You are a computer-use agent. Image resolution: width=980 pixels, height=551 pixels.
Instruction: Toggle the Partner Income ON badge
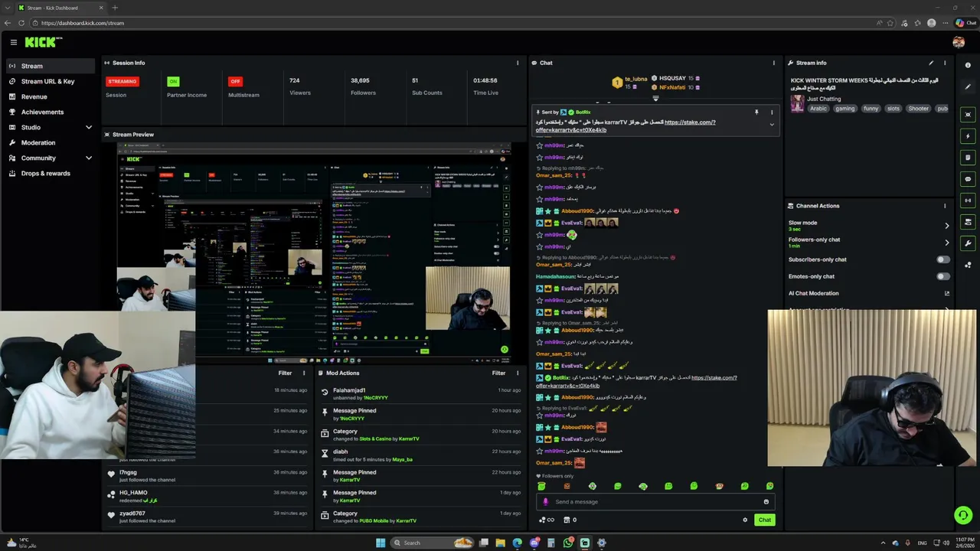(x=173, y=81)
